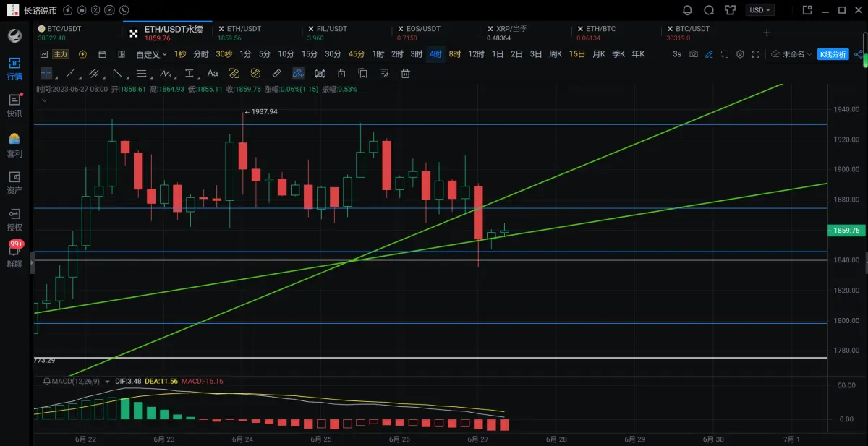Pick the text annotation Aa tool

(213, 73)
